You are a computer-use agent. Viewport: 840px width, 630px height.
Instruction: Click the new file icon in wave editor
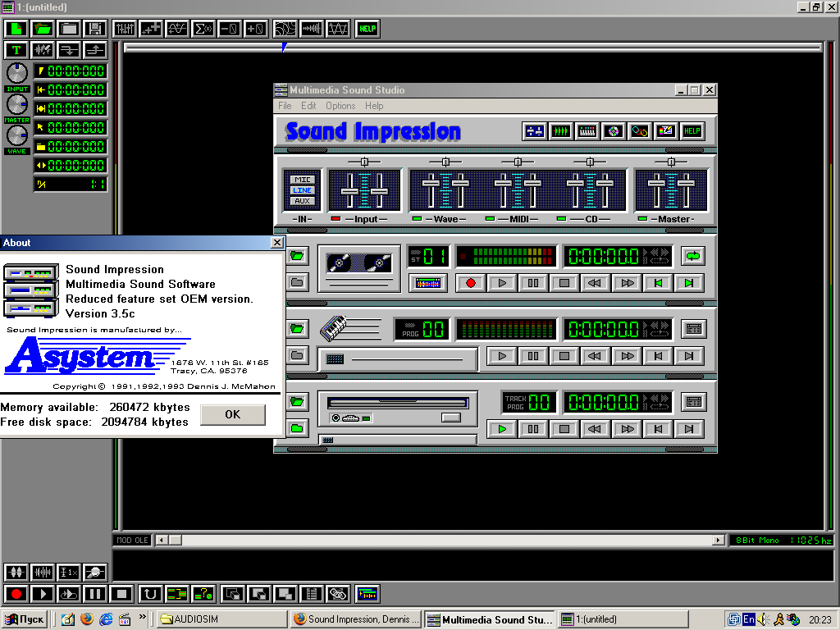point(16,29)
